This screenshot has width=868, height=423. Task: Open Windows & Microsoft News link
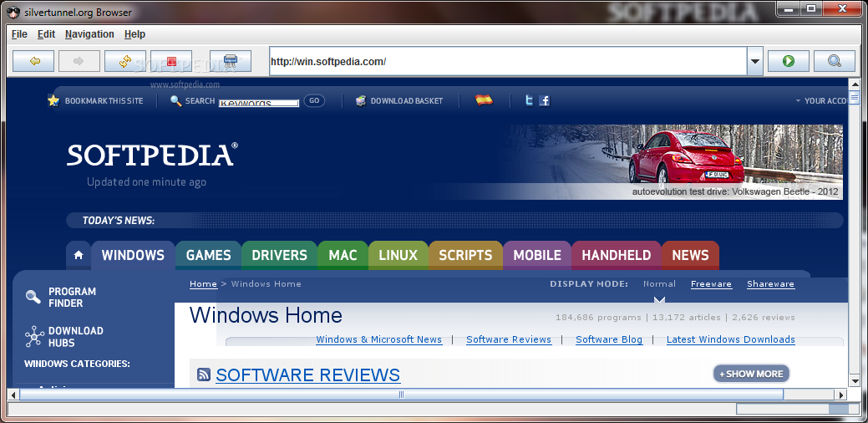[379, 339]
